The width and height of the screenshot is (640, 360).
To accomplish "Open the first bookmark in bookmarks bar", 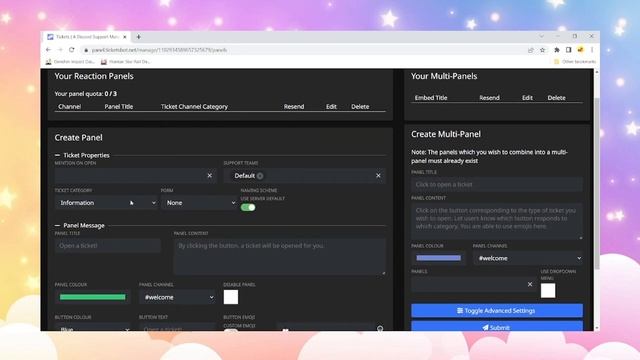I will pos(69,62).
